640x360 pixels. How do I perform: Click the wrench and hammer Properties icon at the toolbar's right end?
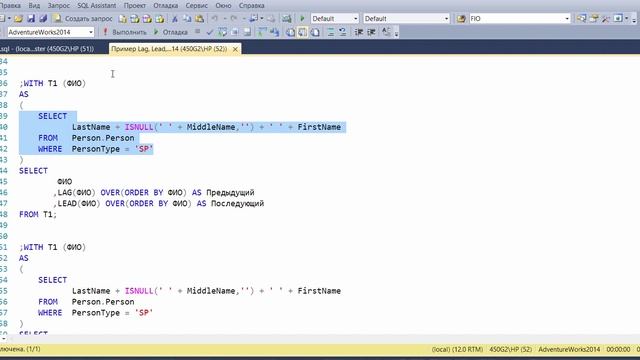pos(606,18)
